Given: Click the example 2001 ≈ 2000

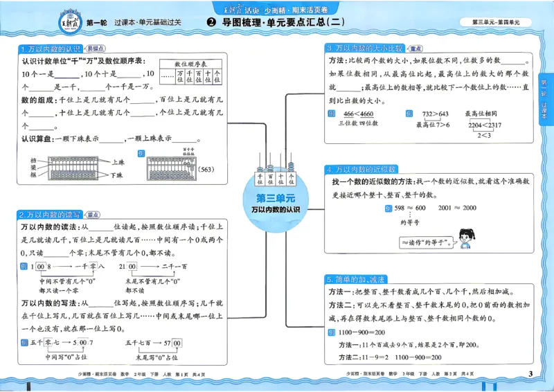Looking at the screenshot, I should pyautogui.click(x=457, y=208).
